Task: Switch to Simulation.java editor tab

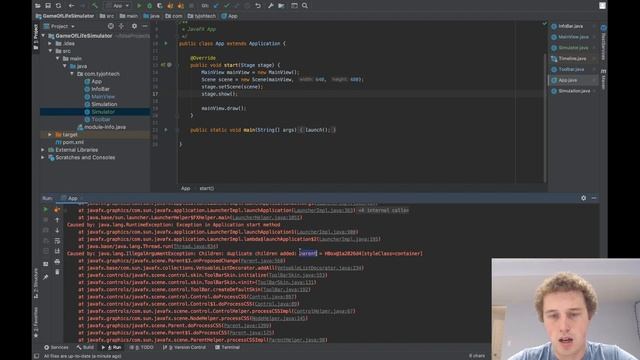Action: coord(574,91)
